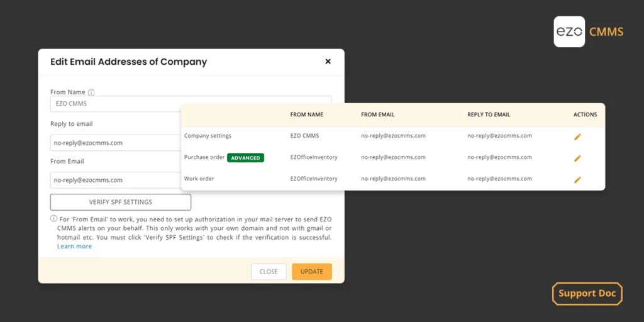The width and height of the screenshot is (644, 322).
Task: Click the Work order reply-to email cell
Action: [x=499, y=179]
